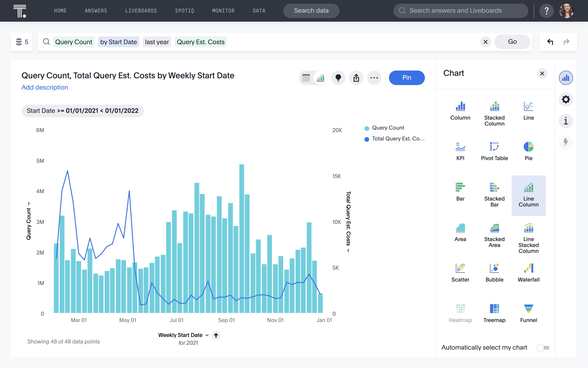Select the KPI chart type

(x=460, y=151)
